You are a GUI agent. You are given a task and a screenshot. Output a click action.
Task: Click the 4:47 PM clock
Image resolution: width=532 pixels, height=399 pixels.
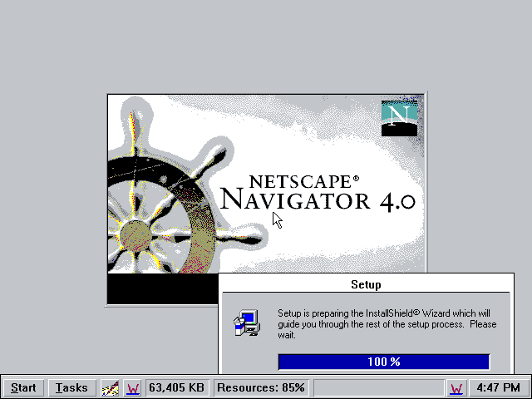pos(499,387)
